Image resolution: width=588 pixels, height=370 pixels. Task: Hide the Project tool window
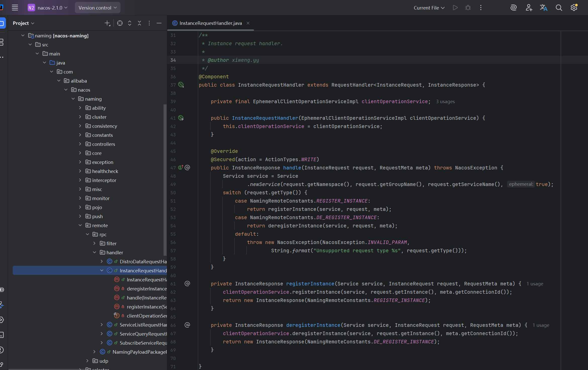(x=159, y=23)
